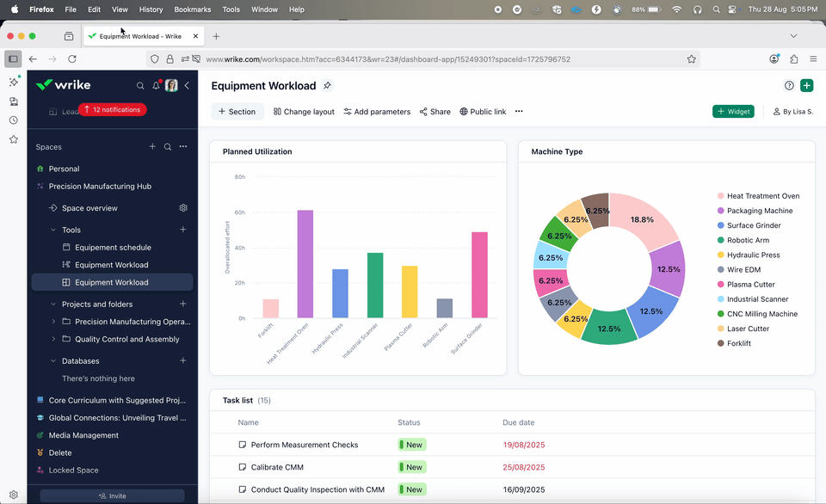Click the Invite button
The height and width of the screenshot is (504, 826).
point(112,496)
